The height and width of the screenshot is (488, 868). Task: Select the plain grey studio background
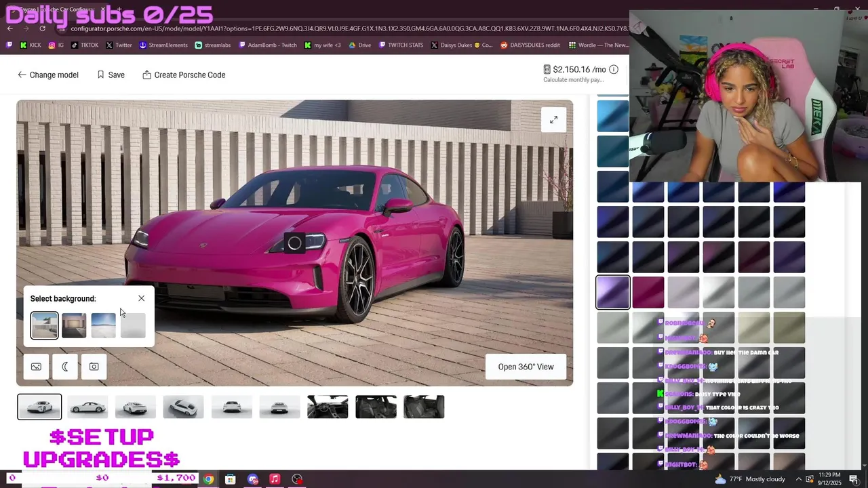[x=133, y=325]
